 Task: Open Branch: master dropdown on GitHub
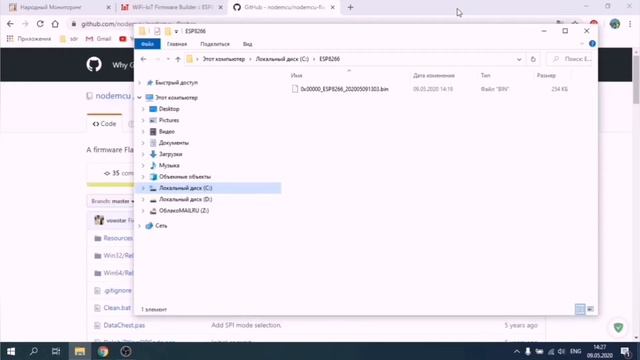click(112, 201)
